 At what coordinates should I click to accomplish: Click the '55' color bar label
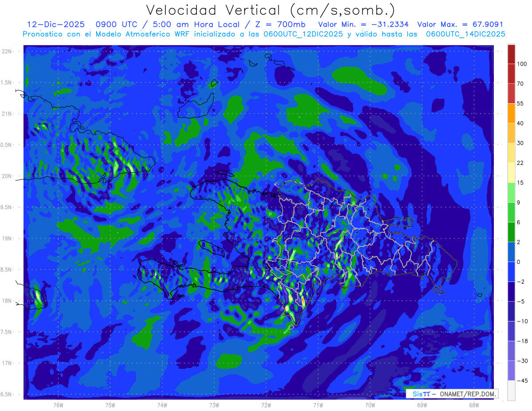coord(520,103)
